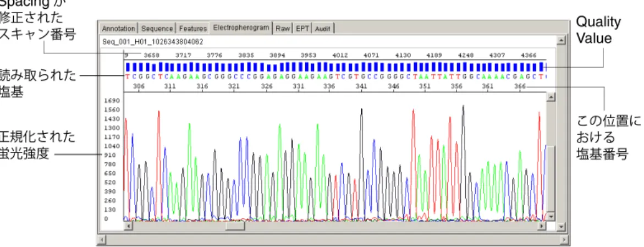Click scan number 4248
This screenshot has width=644, height=247.
(x=466, y=54)
